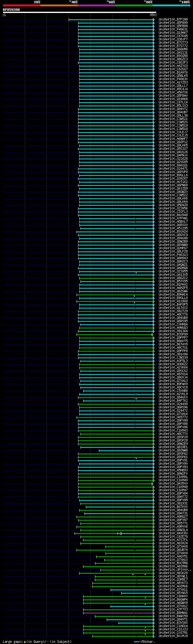
Task: Click the UniRef100_O65772 label
Action: 173,417
